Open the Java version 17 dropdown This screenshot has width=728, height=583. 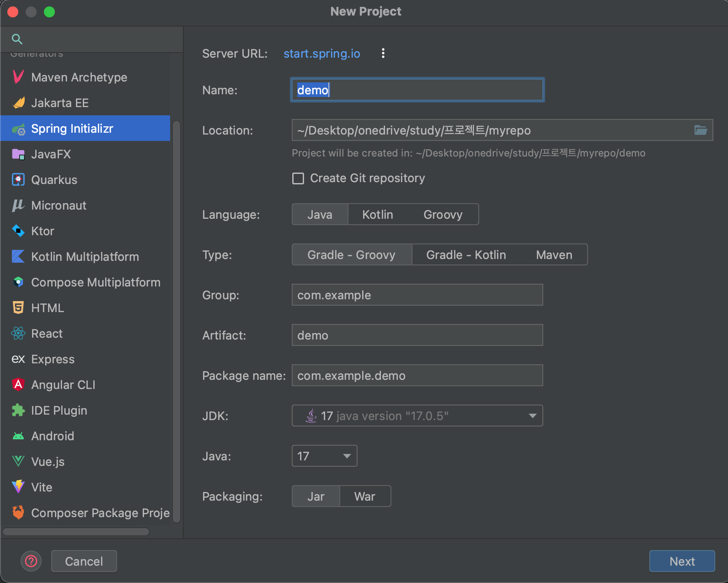pyautogui.click(x=325, y=456)
